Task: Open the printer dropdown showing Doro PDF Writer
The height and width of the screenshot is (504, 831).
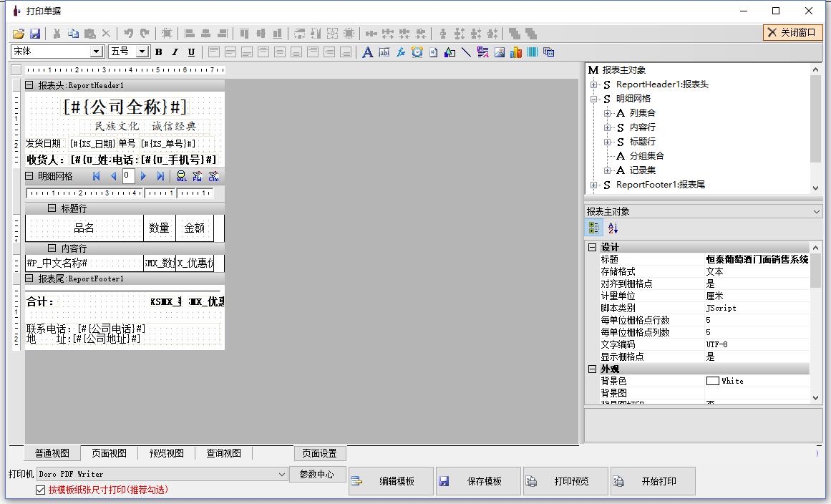Action: coord(282,475)
